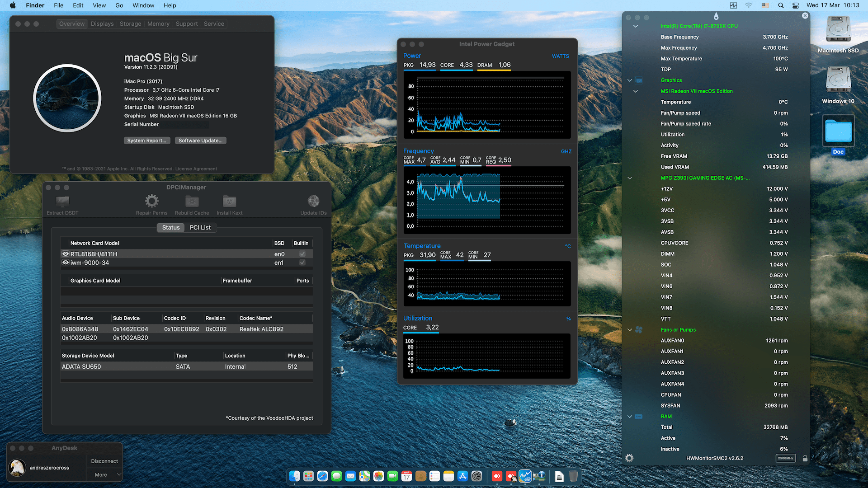Click Install Kext icon in DPCIManager
868x488 pixels.
point(229,201)
